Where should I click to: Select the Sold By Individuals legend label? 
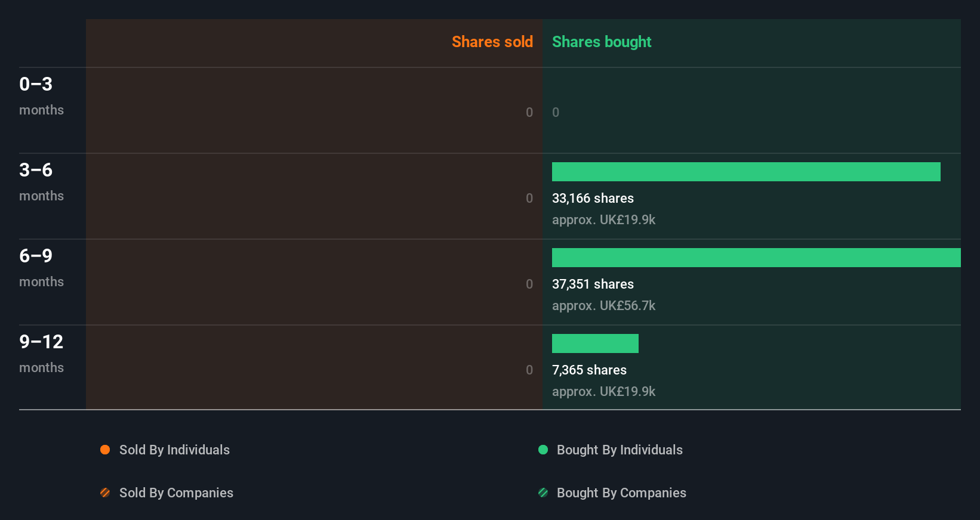[174, 450]
